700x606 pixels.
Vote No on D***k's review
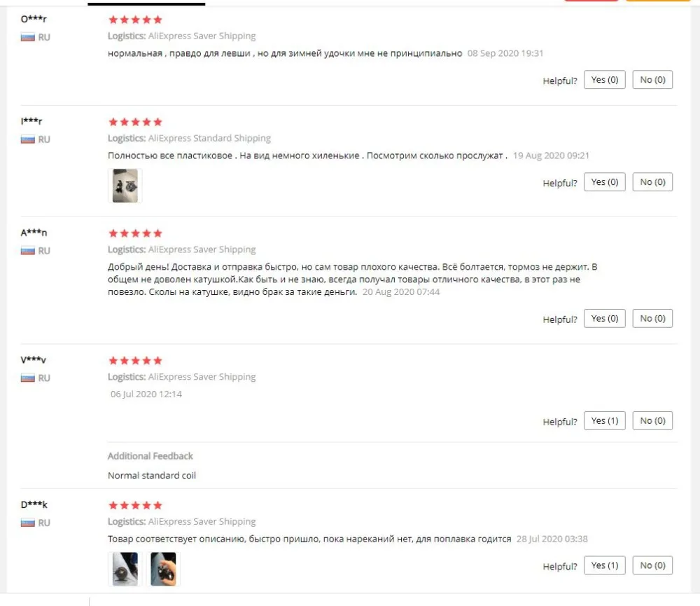(652, 565)
